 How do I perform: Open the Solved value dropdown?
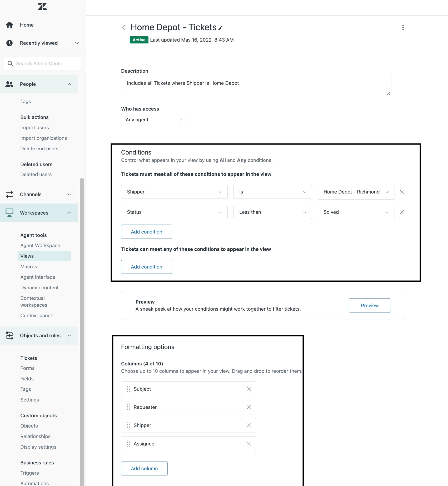[x=356, y=212]
